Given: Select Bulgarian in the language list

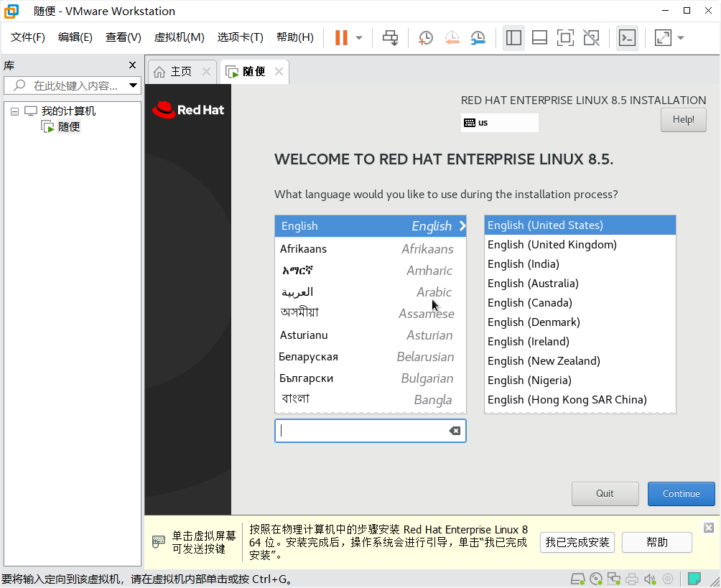Looking at the screenshot, I should (x=370, y=378).
